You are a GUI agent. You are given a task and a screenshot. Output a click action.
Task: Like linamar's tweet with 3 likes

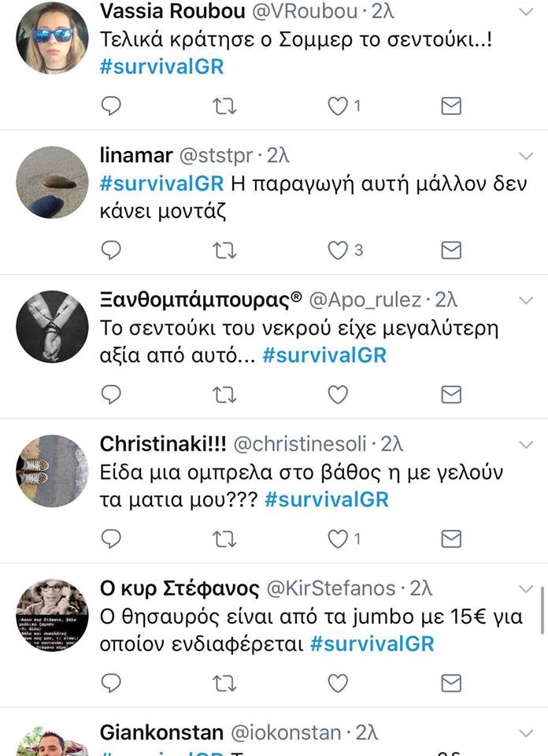(338, 250)
